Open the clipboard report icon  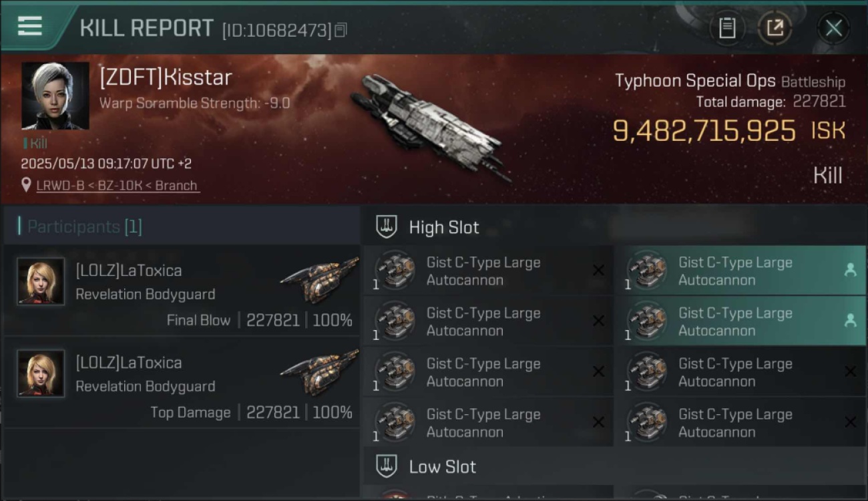pos(727,28)
